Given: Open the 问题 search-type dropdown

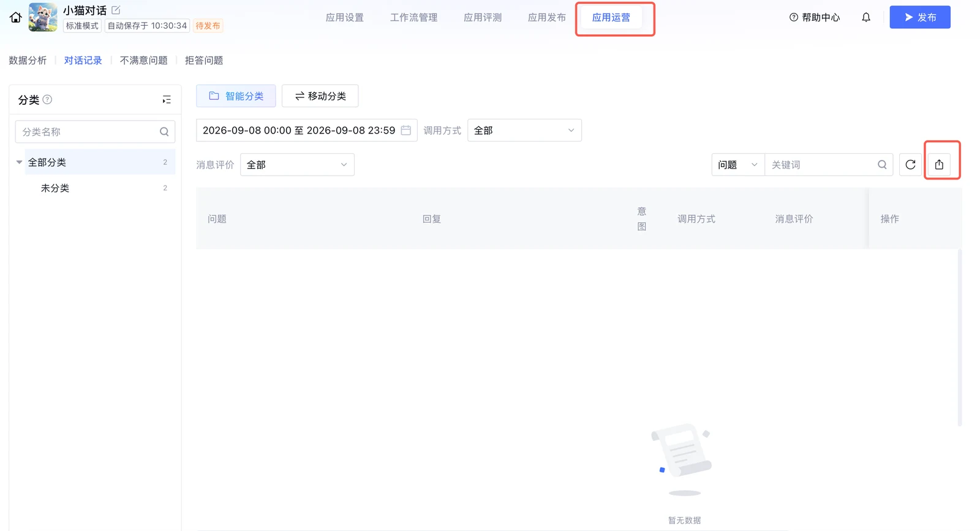Looking at the screenshot, I should point(738,165).
